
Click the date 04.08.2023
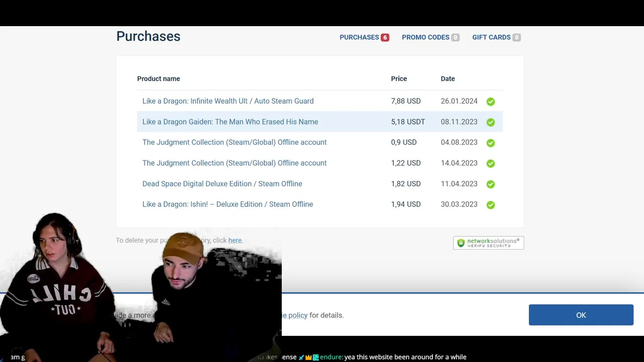[459, 142]
